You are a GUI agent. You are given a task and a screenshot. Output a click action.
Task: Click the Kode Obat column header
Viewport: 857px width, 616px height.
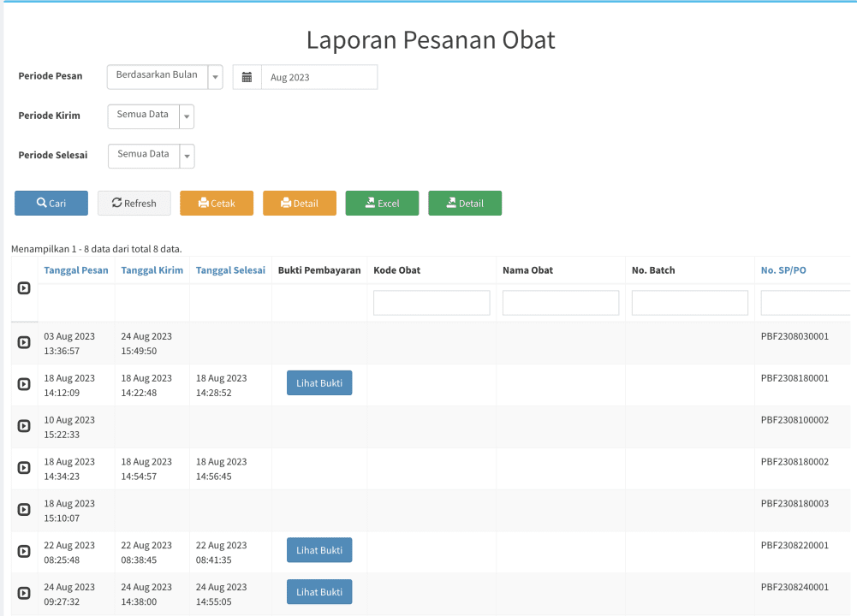(396, 270)
